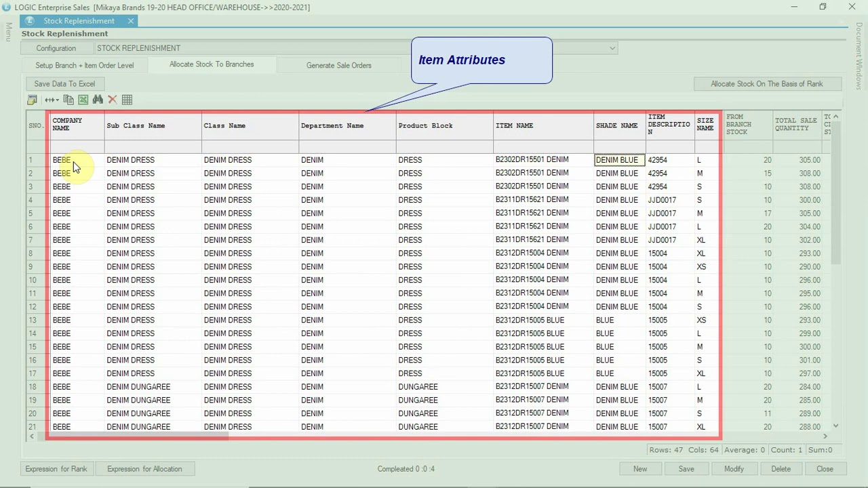Click the Sub Class Name filter cell
Screen dimensions: 868x488
point(153,147)
